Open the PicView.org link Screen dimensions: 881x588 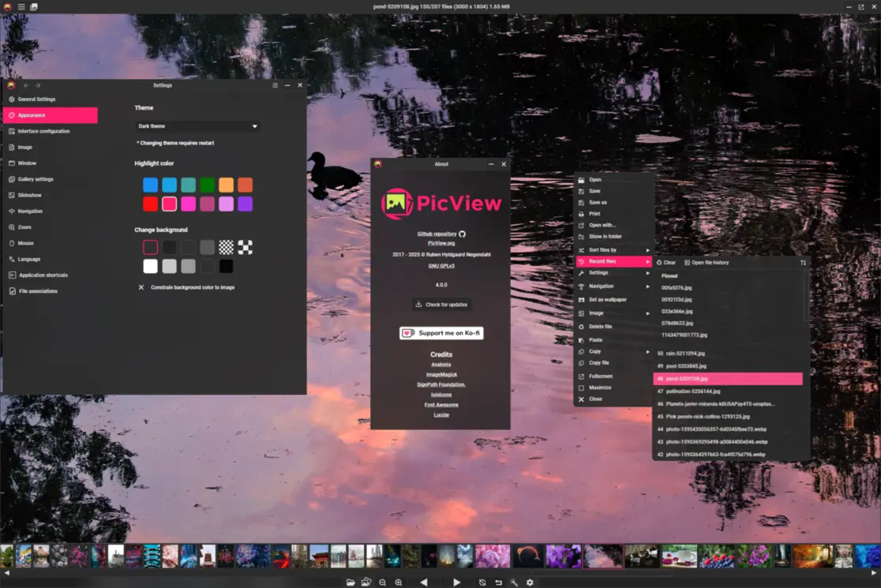point(441,242)
